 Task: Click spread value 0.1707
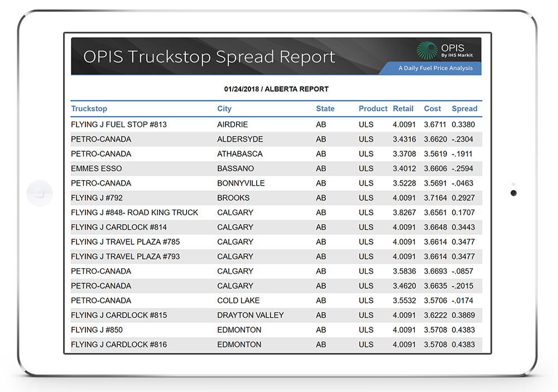[463, 212]
